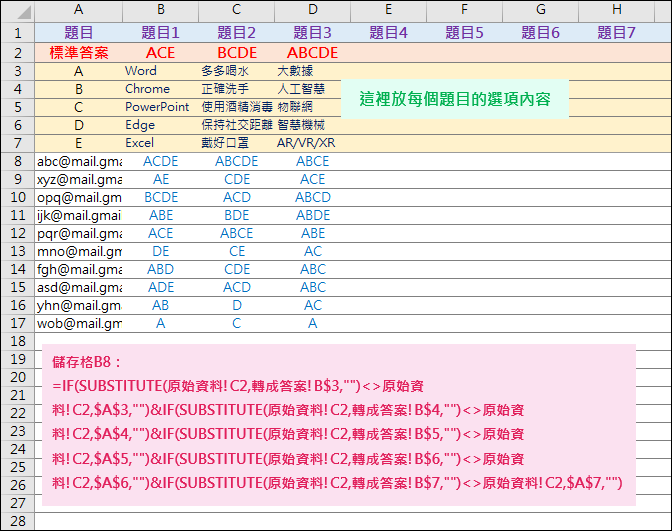Screen dimensions: 672x531
Task: Click the 物聯網 cell
Action: (308, 107)
